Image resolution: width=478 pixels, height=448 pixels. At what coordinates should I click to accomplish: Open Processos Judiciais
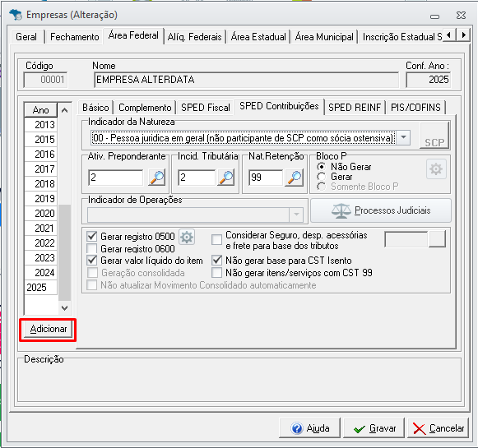381,210
